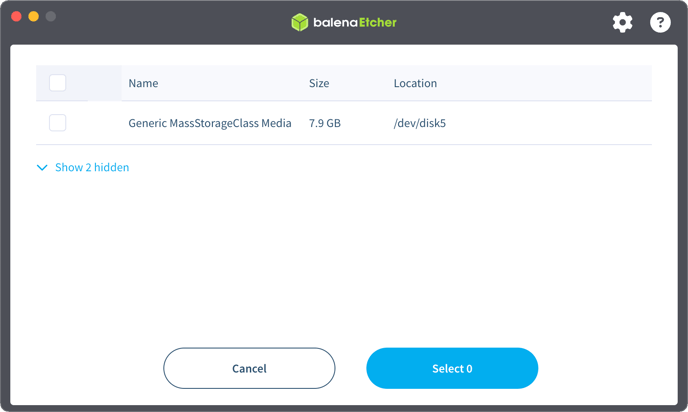
Task: Click the Name column header
Action: tap(143, 83)
